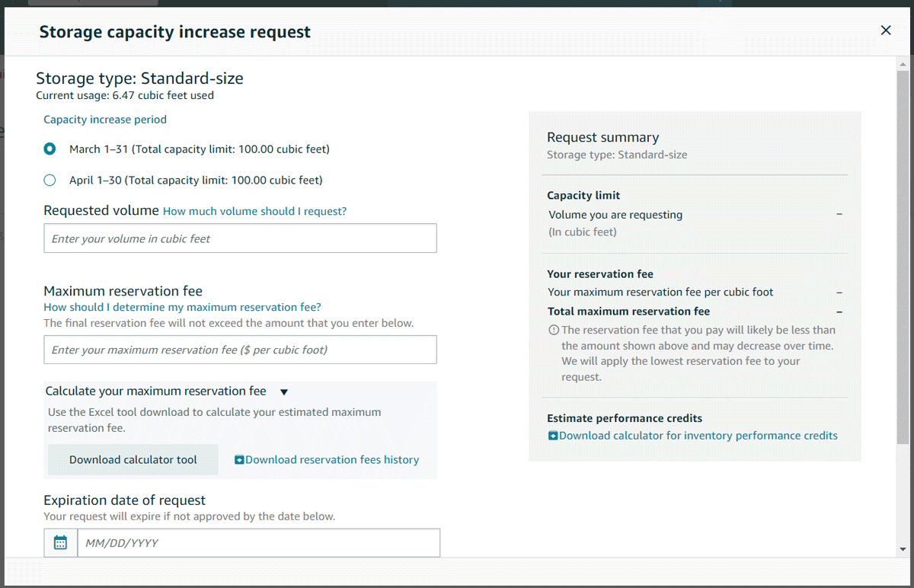The width and height of the screenshot is (914, 588).
Task: Download calculator for inventory performance credits
Action: click(697, 435)
